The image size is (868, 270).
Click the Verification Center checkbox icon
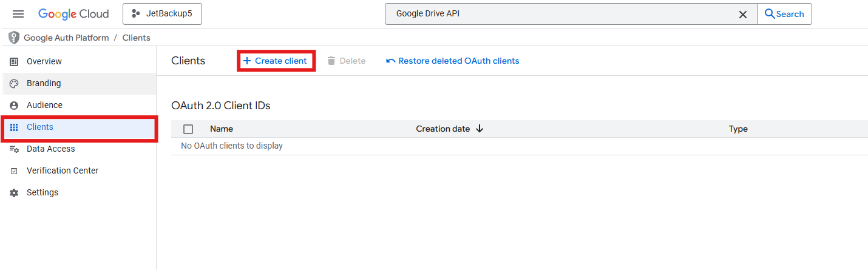click(x=14, y=171)
